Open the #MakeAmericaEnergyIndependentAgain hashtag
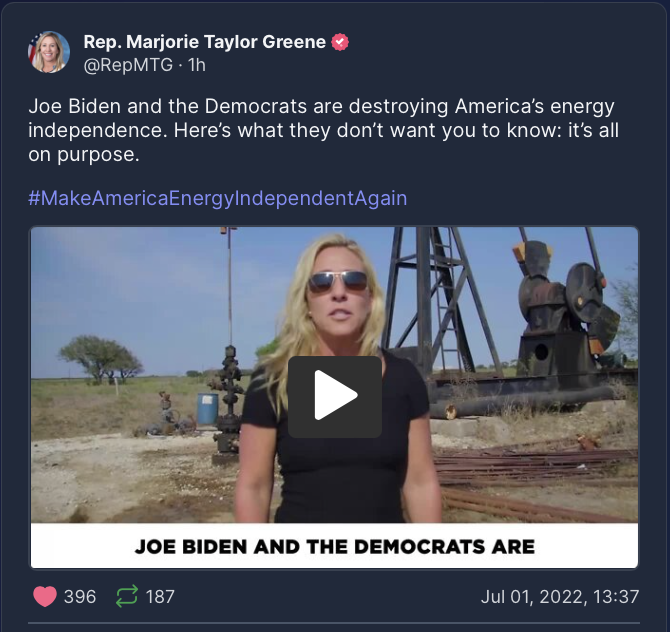The height and width of the screenshot is (632, 670). coord(217,198)
